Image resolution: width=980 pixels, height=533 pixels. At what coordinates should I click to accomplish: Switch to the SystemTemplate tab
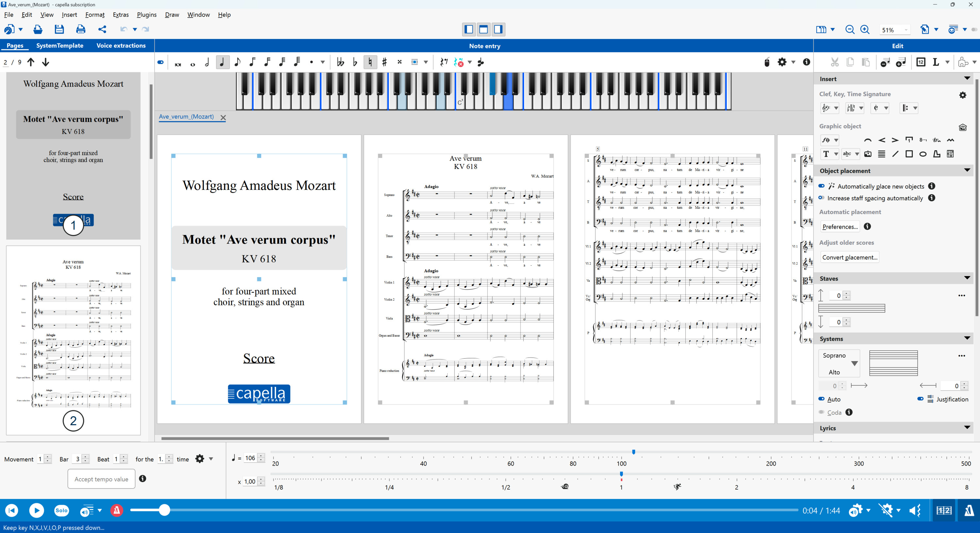pos(60,45)
